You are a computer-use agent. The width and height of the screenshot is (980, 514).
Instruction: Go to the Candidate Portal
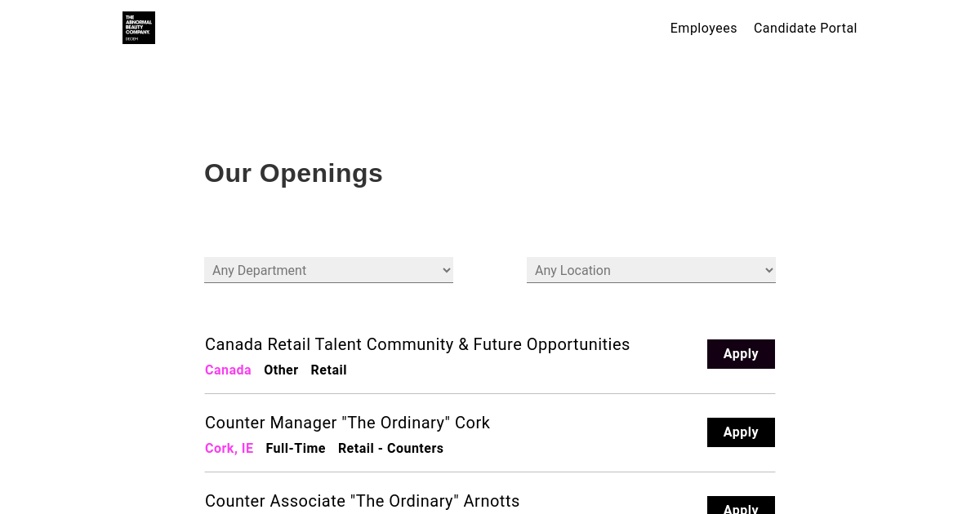tap(805, 29)
